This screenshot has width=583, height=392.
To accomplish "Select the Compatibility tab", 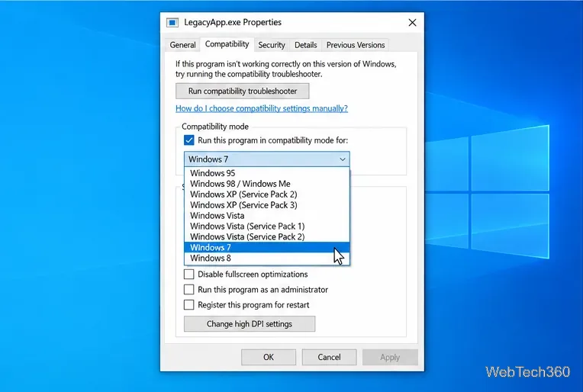I will point(227,44).
